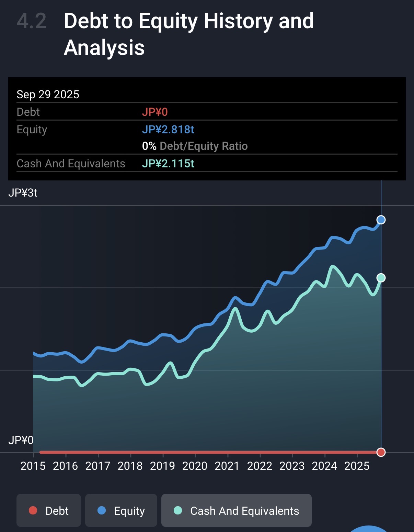Tap the 0% Debt/Equity Ratio text
Screen dimensions: 414x532
[x=195, y=146]
